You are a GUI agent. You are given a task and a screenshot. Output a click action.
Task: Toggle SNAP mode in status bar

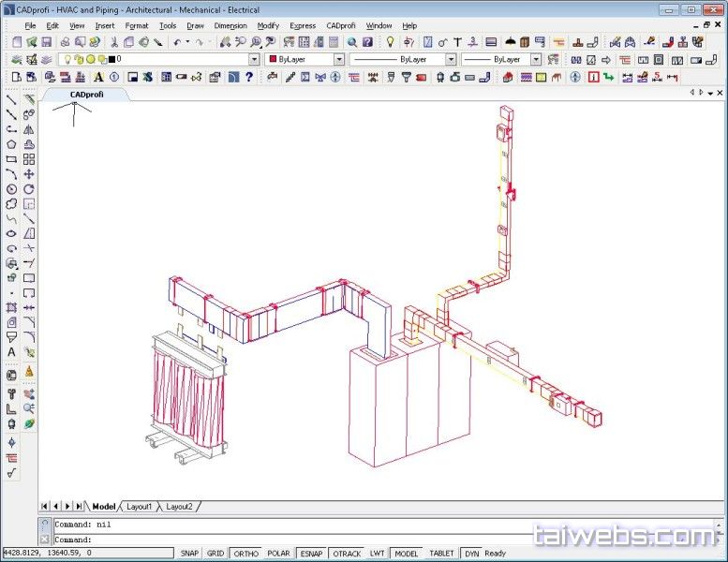click(x=190, y=554)
